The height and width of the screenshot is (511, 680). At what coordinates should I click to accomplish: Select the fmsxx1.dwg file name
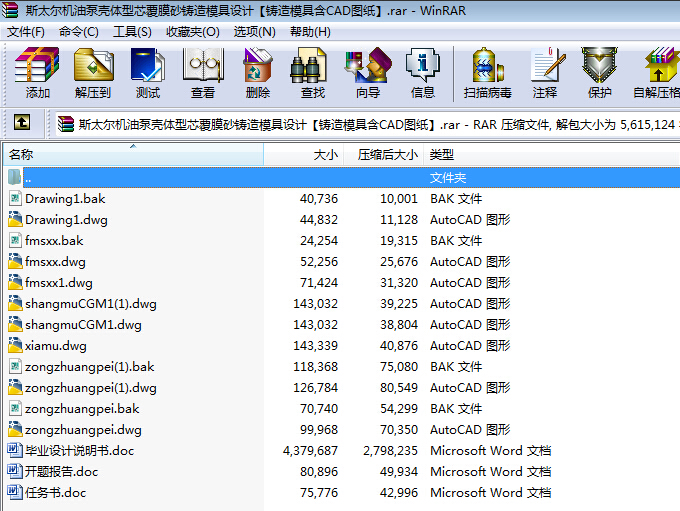click(x=59, y=283)
